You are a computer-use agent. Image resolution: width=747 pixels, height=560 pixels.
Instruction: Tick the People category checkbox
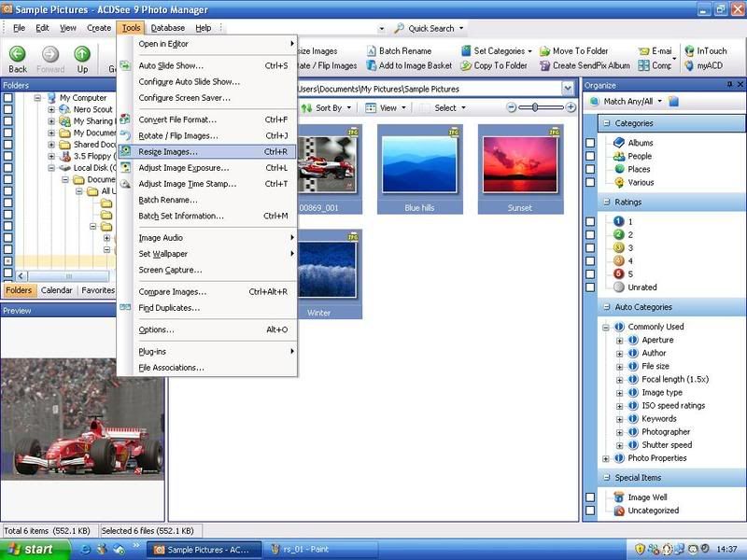(590, 156)
